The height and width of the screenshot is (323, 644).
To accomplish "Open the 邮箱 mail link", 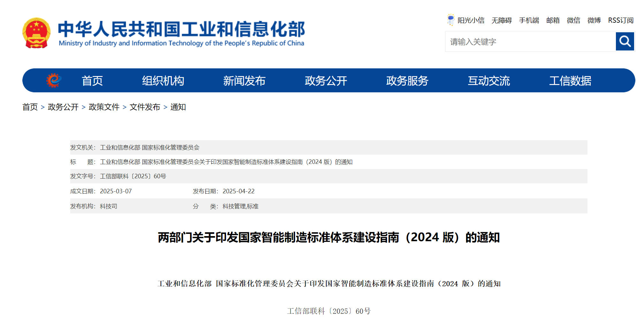I will [x=553, y=20].
